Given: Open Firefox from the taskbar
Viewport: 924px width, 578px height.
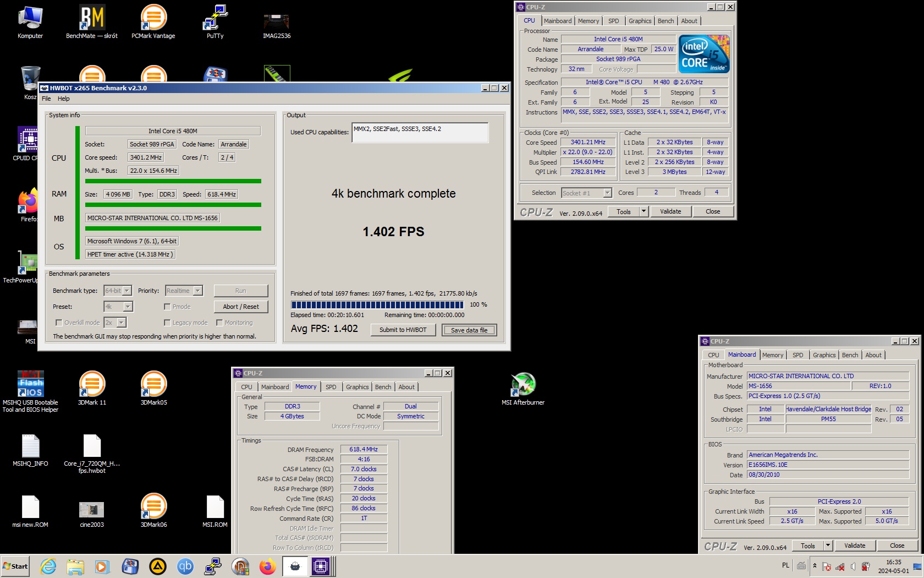Looking at the screenshot, I should point(268,566).
